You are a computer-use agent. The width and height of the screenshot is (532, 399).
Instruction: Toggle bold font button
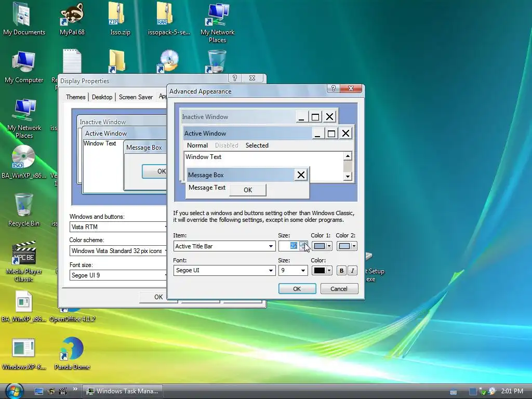342,270
